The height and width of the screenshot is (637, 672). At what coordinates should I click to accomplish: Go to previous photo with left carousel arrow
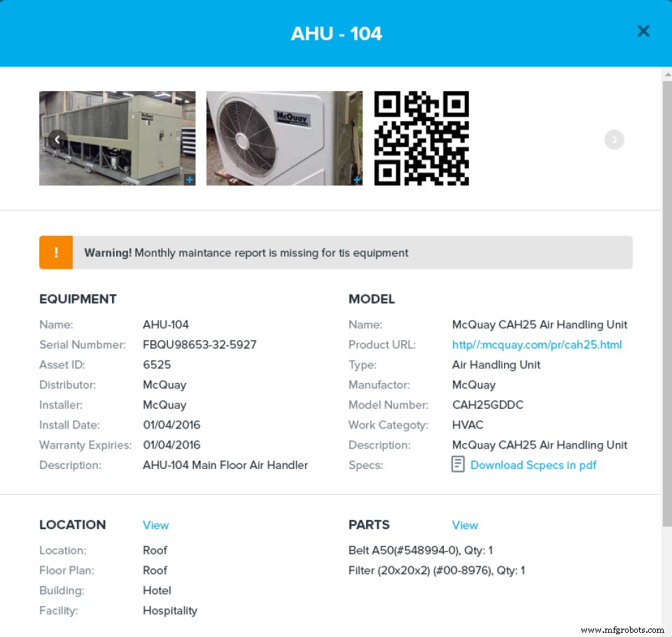pyautogui.click(x=57, y=139)
